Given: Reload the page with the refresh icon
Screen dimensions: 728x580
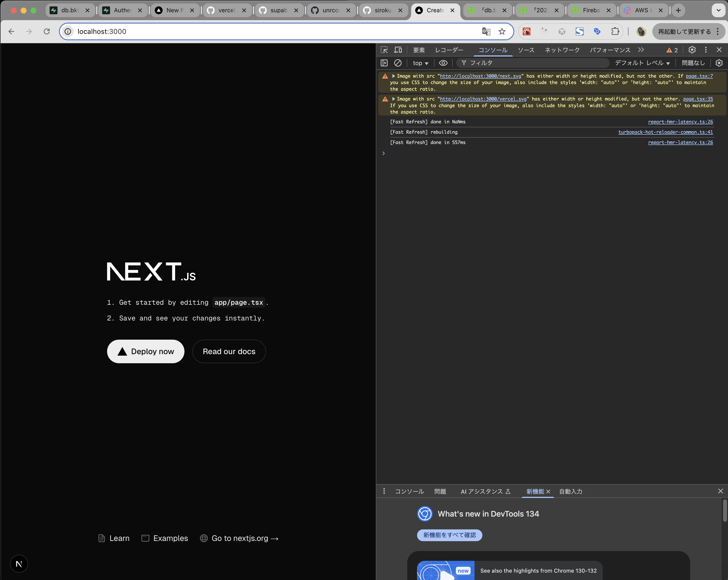Looking at the screenshot, I should pos(47,31).
